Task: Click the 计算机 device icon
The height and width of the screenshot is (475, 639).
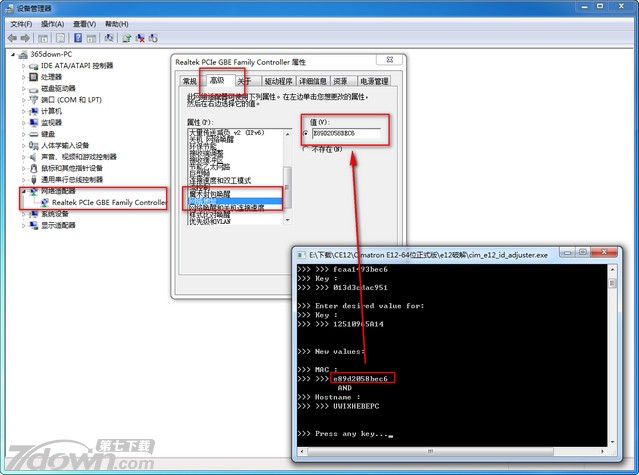Action: point(33,111)
